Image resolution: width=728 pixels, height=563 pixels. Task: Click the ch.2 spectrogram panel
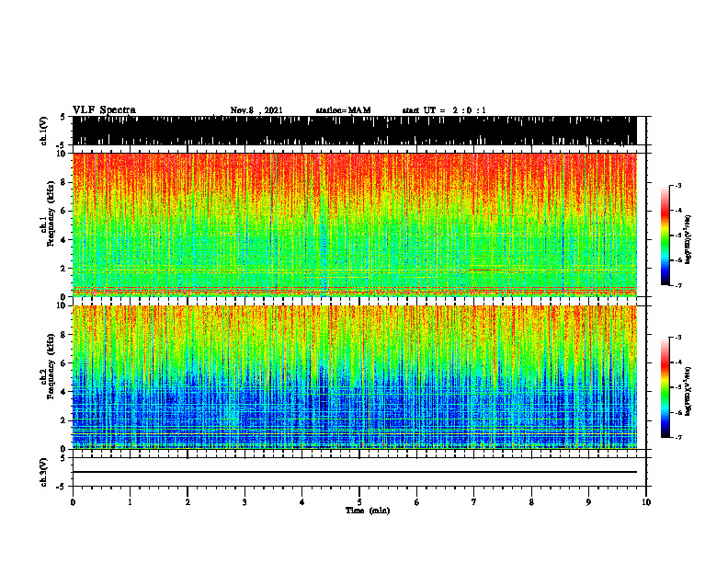click(x=354, y=377)
